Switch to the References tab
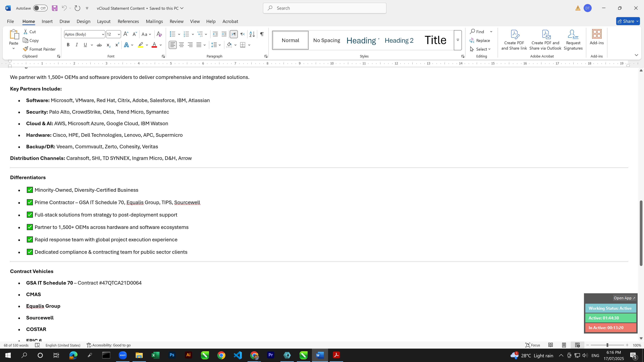Image resolution: width=644 pixels, height=362 pixels. 128,21
